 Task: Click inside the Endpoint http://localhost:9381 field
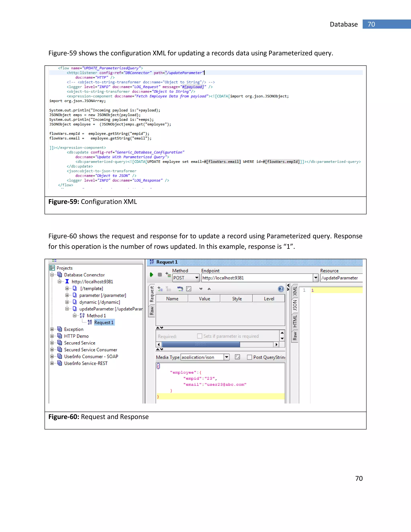click(x=257, y=278)
